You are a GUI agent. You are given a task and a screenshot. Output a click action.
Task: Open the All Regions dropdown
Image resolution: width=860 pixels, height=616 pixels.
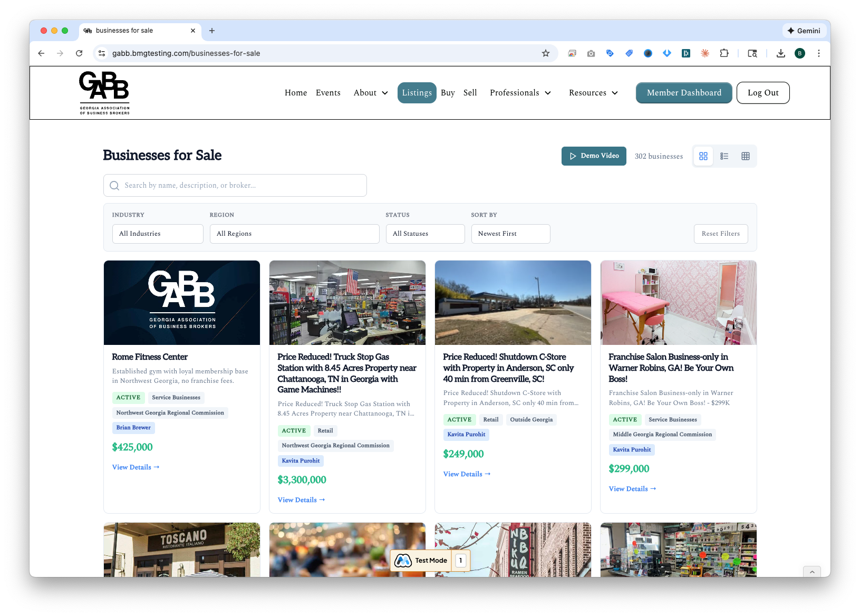click(x=294, y=234)
